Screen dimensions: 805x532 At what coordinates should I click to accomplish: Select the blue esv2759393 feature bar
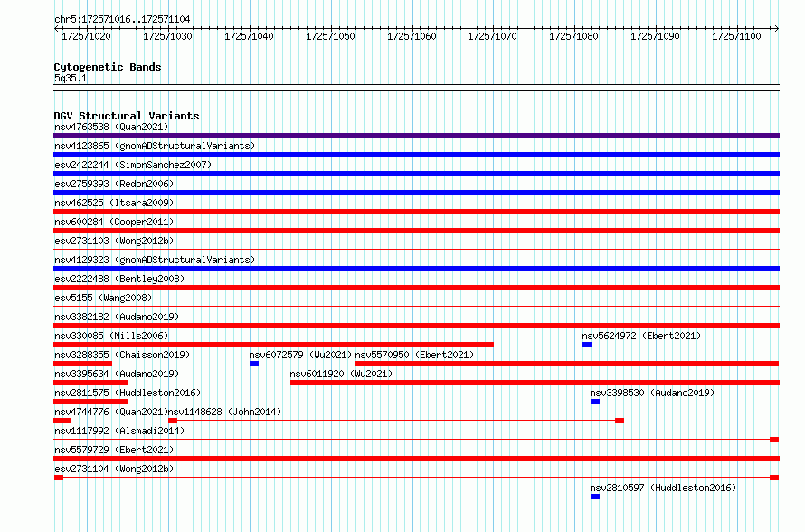416,193
